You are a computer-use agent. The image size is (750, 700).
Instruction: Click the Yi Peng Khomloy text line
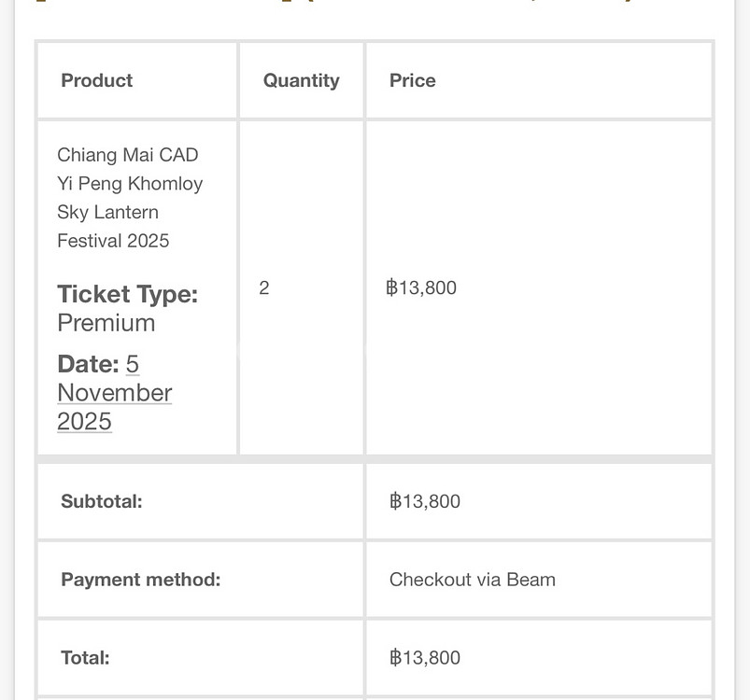click(x=130, y=184)
